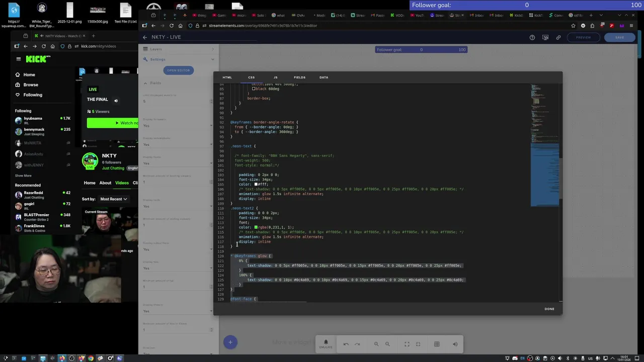Viewport: 644px width, 362px height.
Task: Open the Kick hamburger menu
Action: [x=19, y=59]
